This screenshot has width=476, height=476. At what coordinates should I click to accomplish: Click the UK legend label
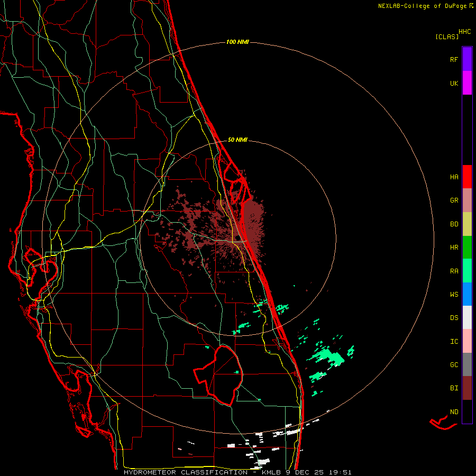(454, 83)
